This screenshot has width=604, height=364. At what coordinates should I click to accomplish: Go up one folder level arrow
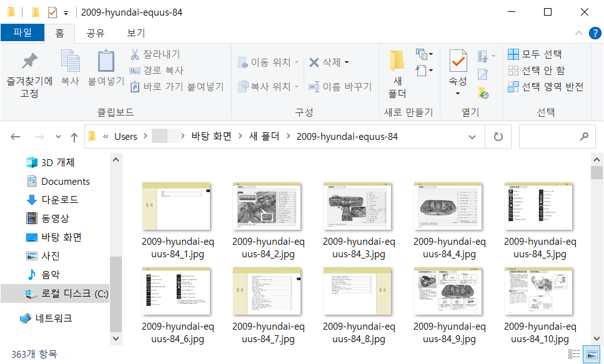pyautogui.click(x=74, y=137)
